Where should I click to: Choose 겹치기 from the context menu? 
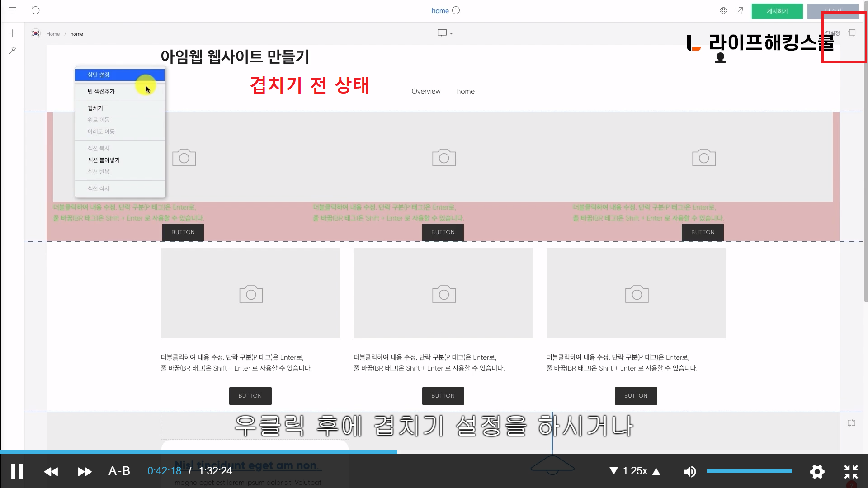(x=95, y=108)
